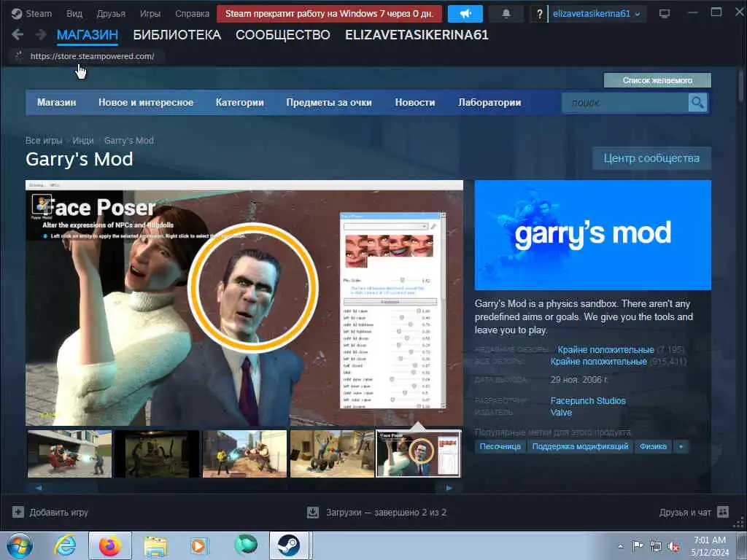Open the Steam menu
This screenshot has height=560, width=747.
pos(39,14)
